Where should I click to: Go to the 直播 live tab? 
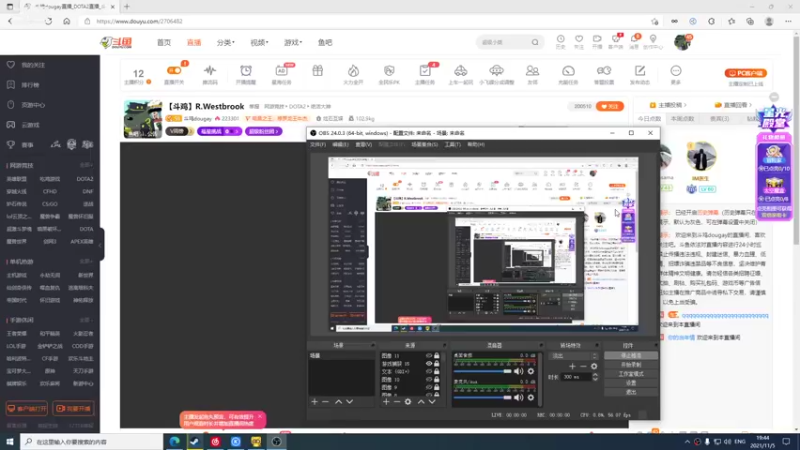pyautogui.click(x=194, y=42)
